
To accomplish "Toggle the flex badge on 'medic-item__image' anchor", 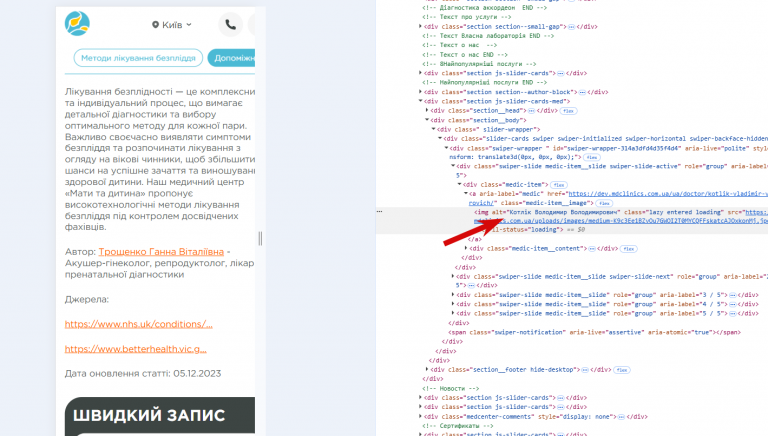I will (x=604, y=203).
